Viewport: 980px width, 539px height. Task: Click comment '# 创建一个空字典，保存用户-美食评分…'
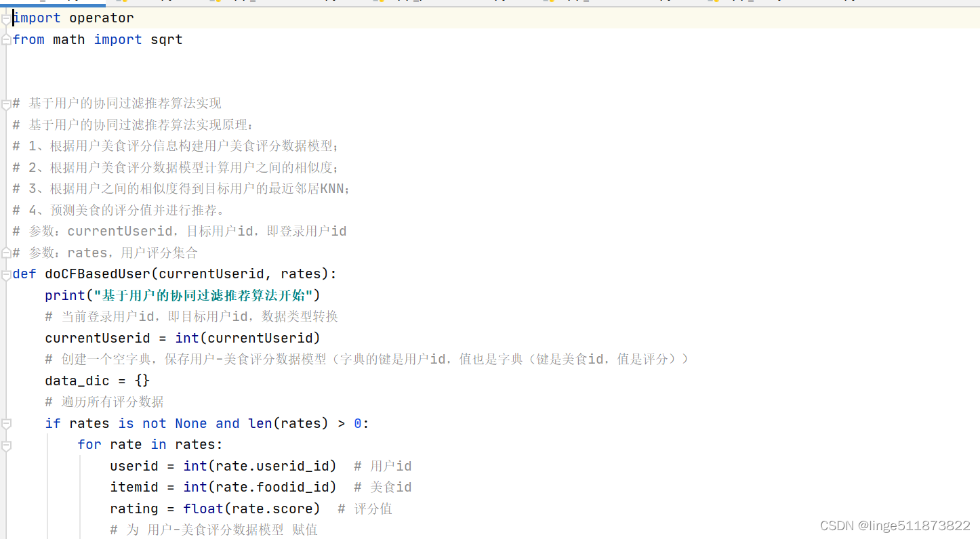[x=367, y=360]
